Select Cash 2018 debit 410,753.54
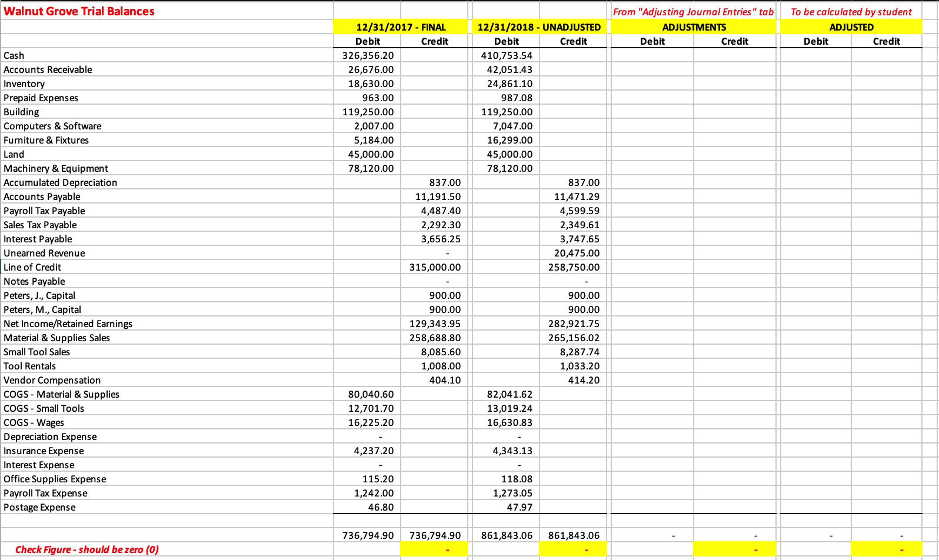This screenshot has height=560, width=939. coord(506,55)
